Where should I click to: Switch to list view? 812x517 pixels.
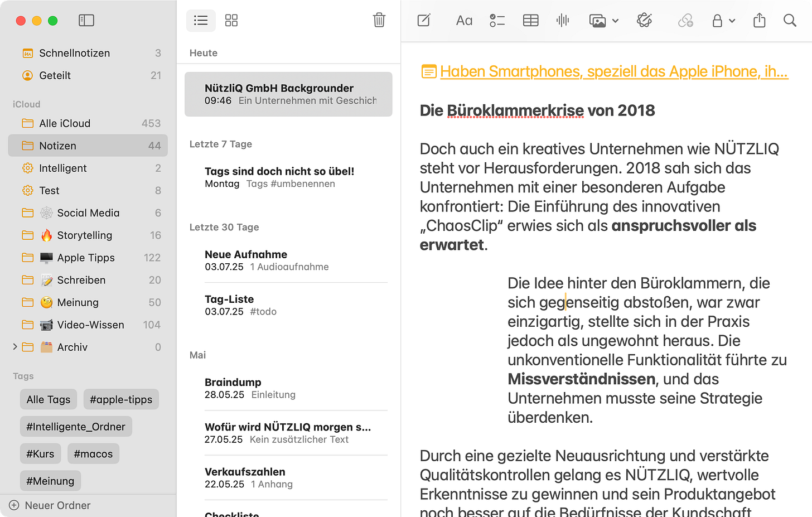tap(201, 21)
